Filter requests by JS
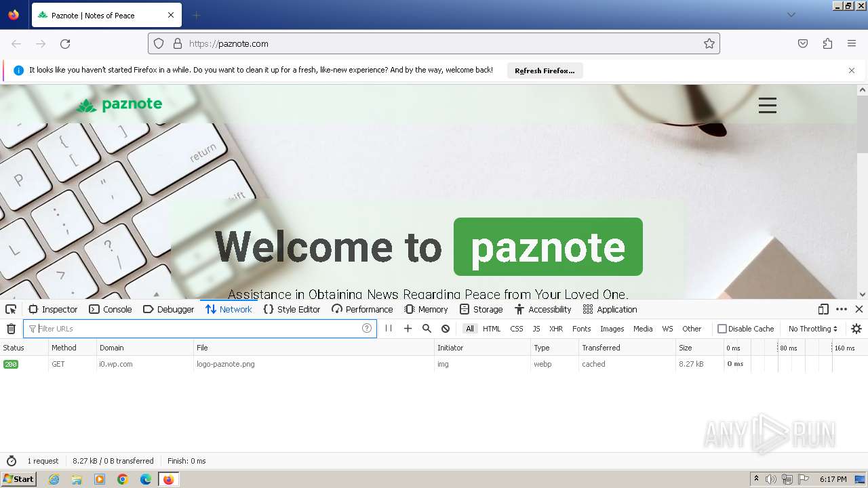The image size is (868, 488). [x=536, y=329]
